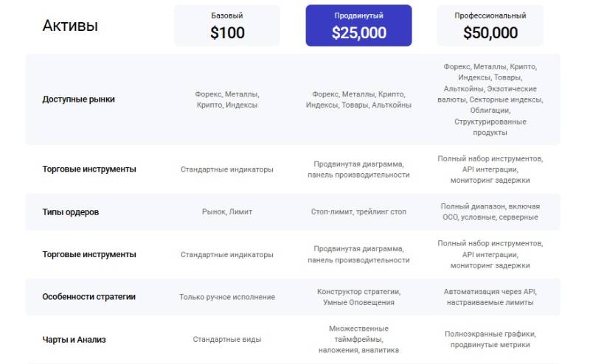Select the Базовый $100 plan card
Screen dimensions: 590x364
point(227,26)
